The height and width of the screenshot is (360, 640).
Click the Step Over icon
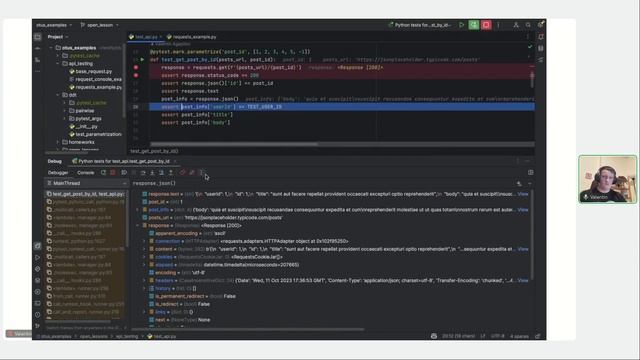pyautogui.click(x=143, y=173)
